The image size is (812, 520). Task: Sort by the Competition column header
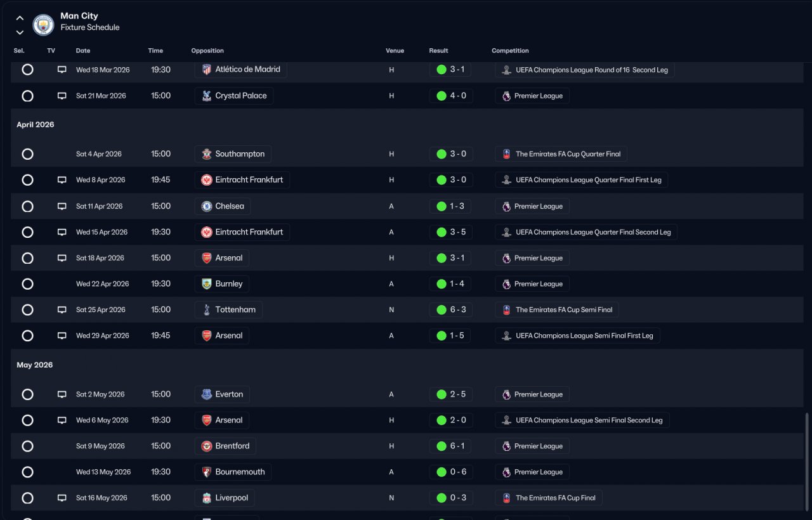tap(510, 51)
